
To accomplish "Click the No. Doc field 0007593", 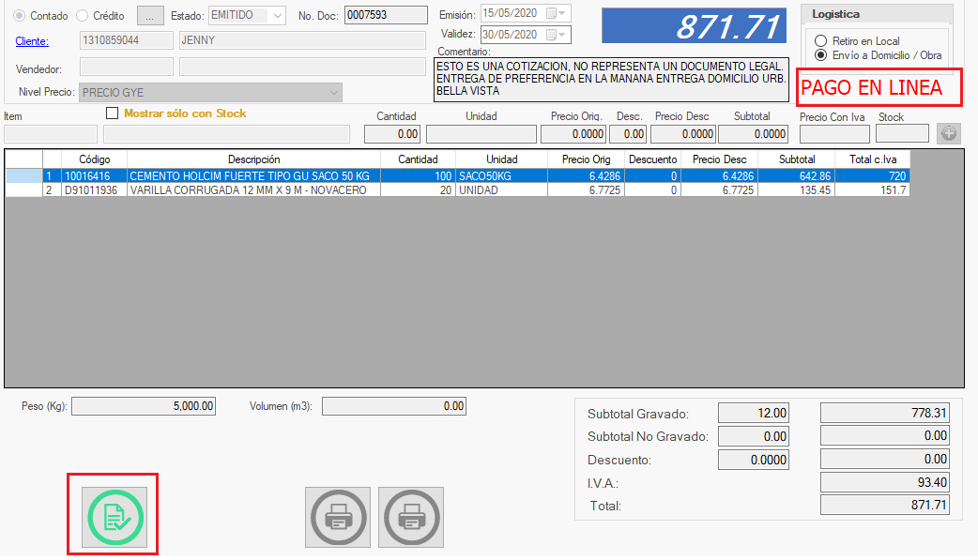I will (372, 15).
